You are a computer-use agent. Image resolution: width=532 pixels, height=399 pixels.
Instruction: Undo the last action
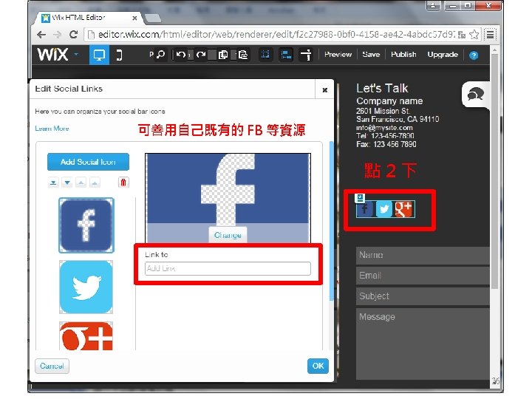click(x=181, y=55)
